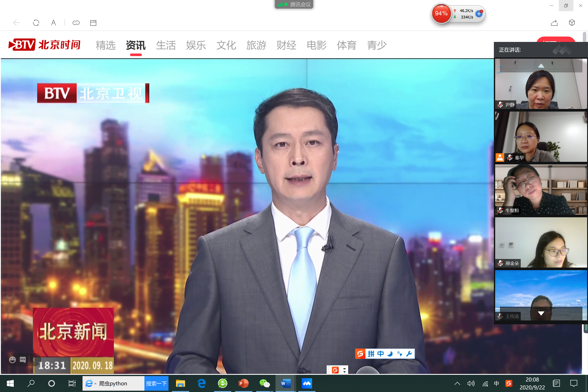Expand hidden system tray icons chevron
This screenshot has width=588, height=392.
pyautogui.click(x=457, y=383)
